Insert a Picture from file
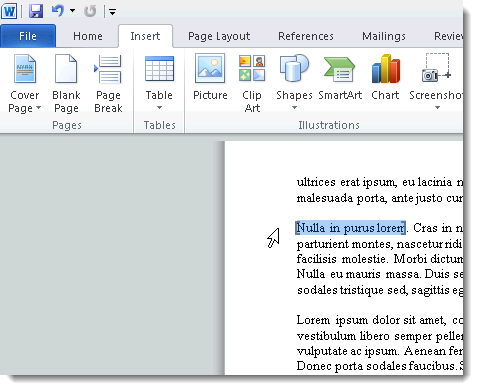The width and height of the screenshot is (478, 390). (x=210, y=77)
